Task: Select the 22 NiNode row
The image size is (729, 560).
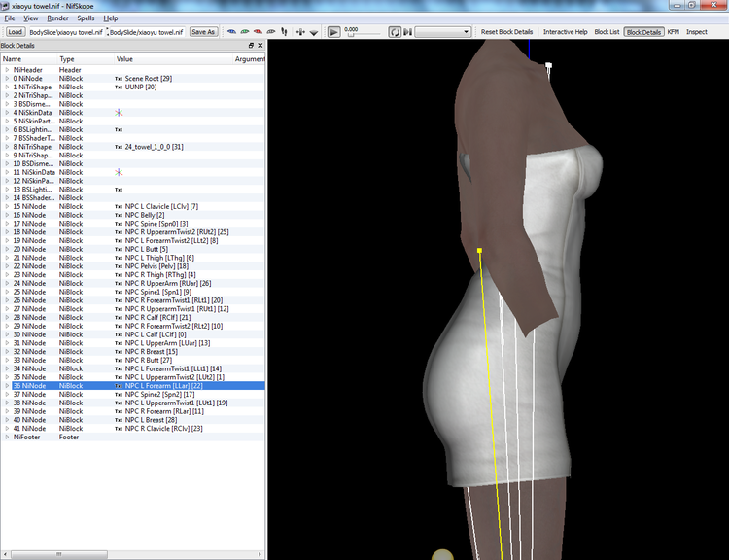Action: [132, 266]
